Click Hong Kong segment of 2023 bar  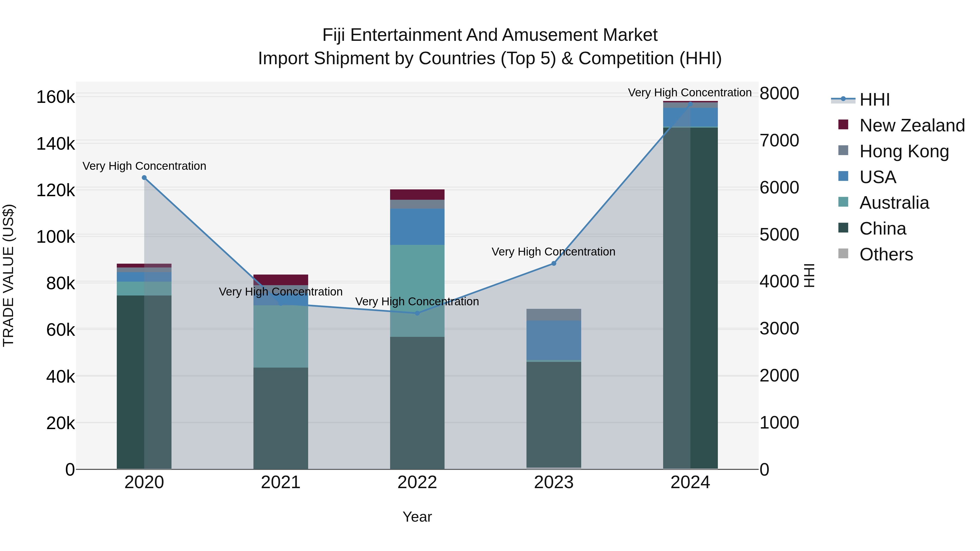click(554, 315)
